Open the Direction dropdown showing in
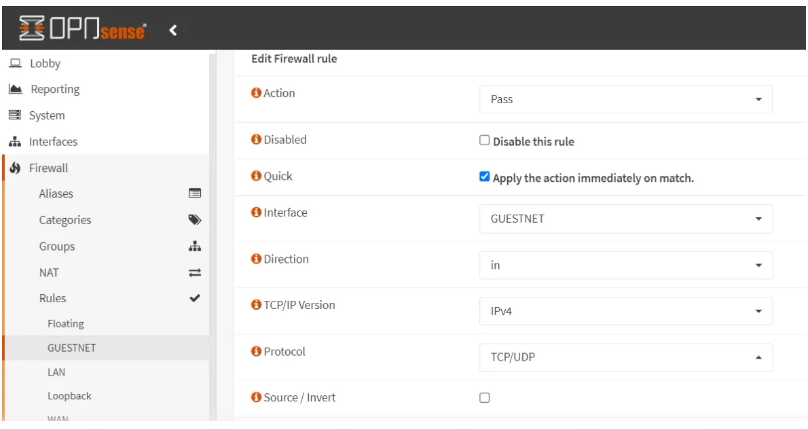 point(626,265)
